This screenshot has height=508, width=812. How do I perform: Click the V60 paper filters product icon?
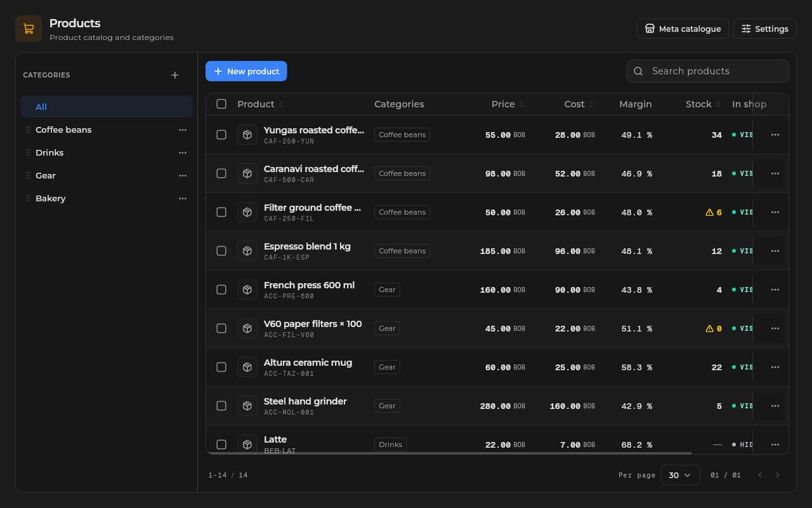[x=247, y=328]
